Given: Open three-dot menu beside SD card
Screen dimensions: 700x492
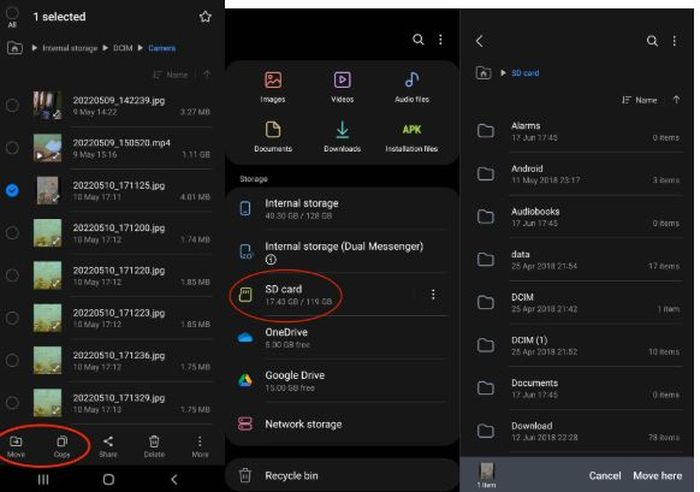Looking at the screenshot, I should coord(433,295).
